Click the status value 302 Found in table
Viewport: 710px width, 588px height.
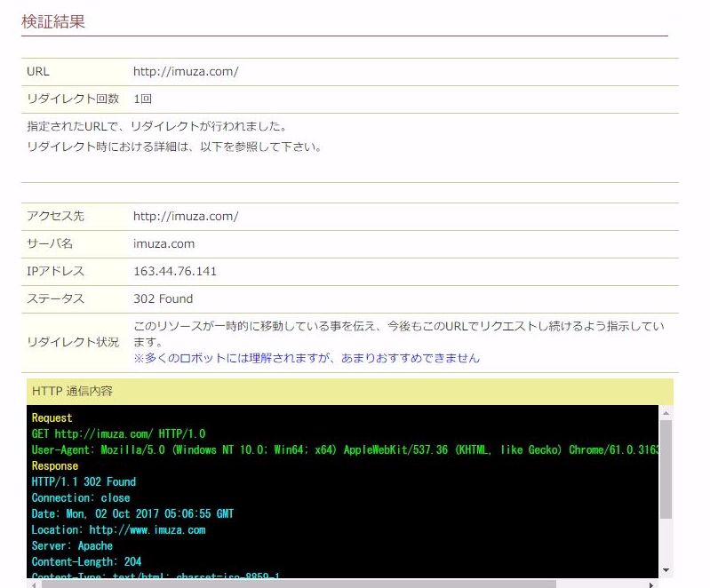pos(163,298)
